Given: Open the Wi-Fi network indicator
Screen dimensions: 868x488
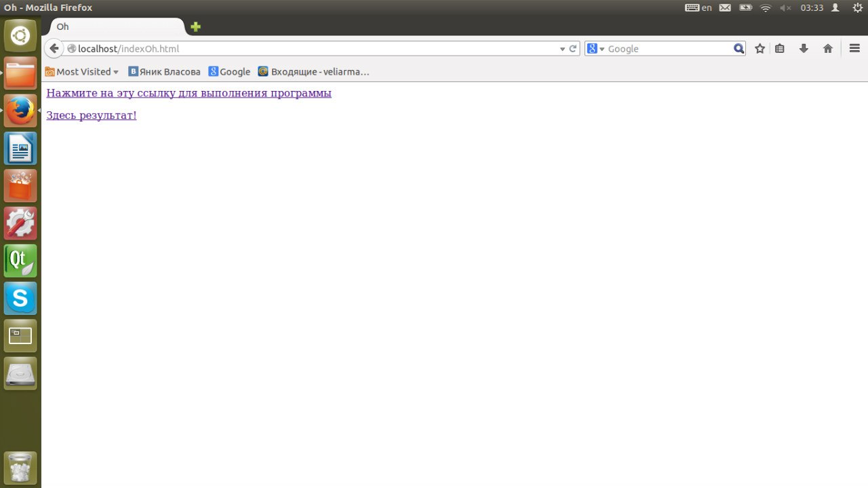Looking at the screenshot, I should [x=766, y=7].
